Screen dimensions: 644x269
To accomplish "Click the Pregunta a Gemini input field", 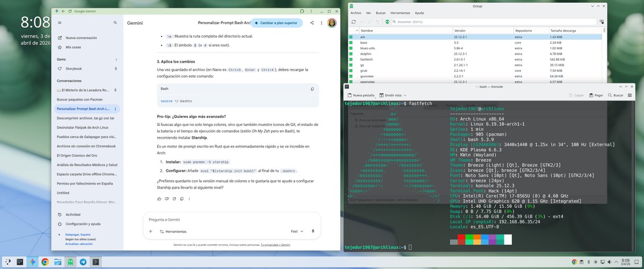I will pyautogui.click(x=232, y=220).
